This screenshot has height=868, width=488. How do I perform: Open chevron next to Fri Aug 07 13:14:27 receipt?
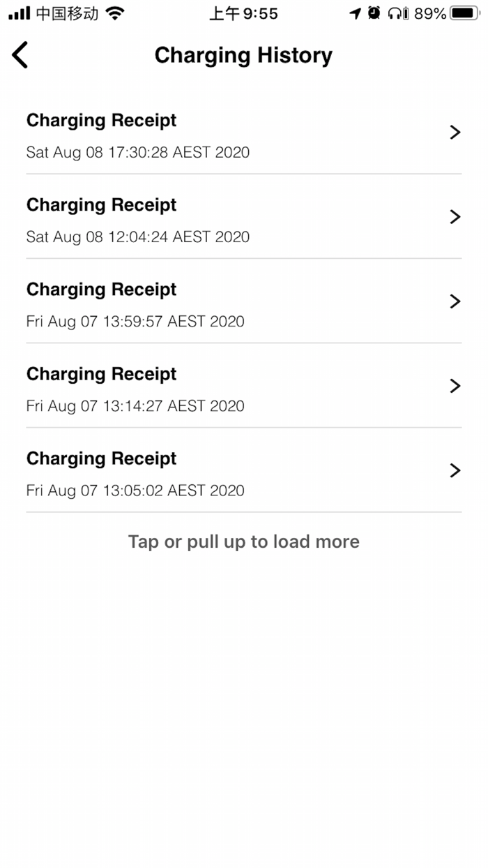coord(456,386)
